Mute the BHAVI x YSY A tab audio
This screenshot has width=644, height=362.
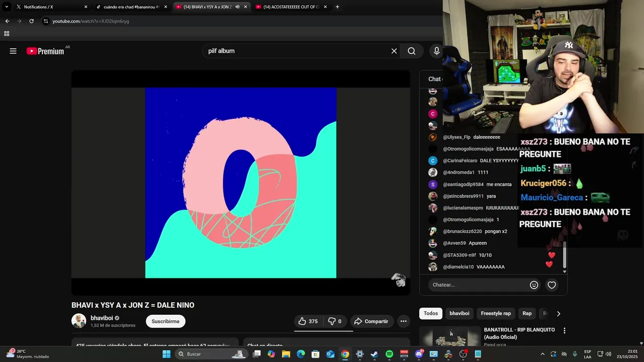click(237, 7)
